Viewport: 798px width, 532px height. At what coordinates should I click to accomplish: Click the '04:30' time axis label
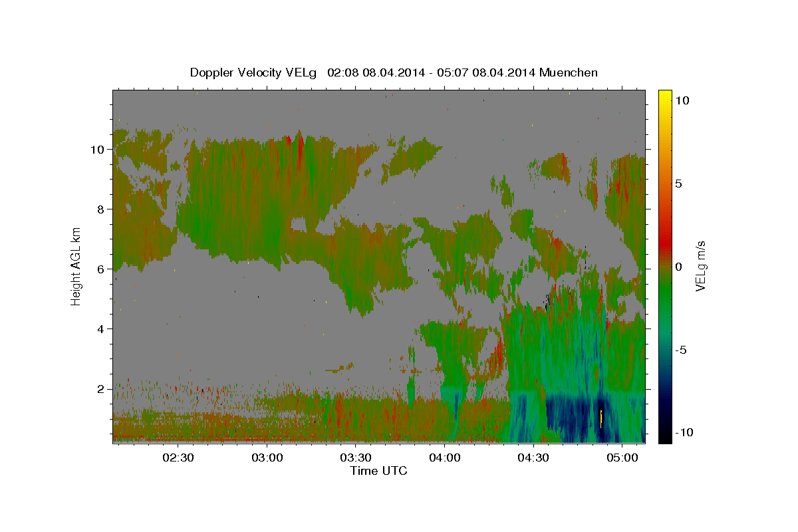point(533,458)
